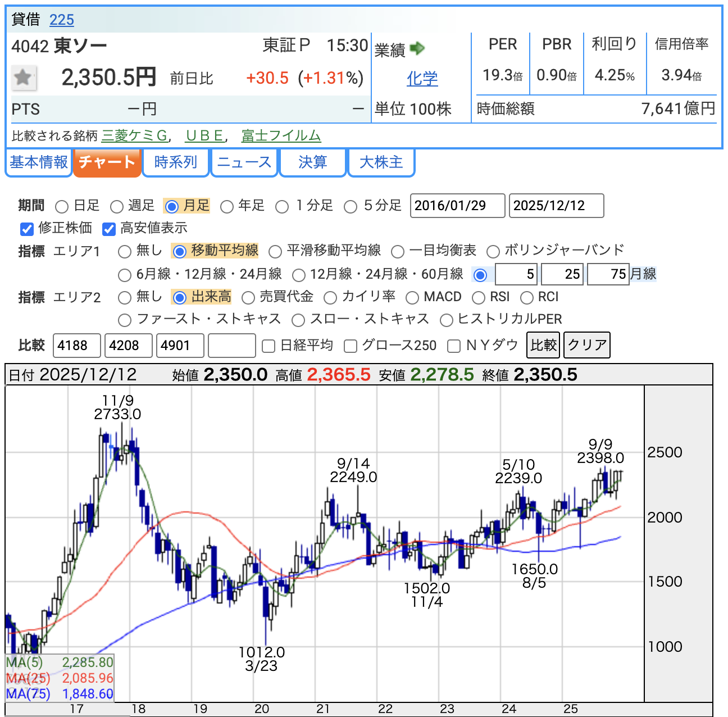
Task: Switch to the 基本情報 tab
Action: coord(39,162)
